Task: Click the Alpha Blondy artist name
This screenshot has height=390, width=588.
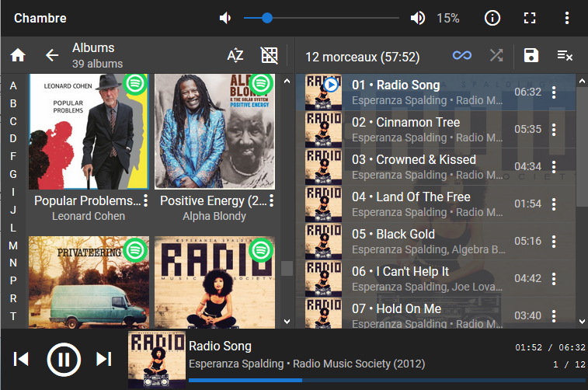Action: click(214, 216)
